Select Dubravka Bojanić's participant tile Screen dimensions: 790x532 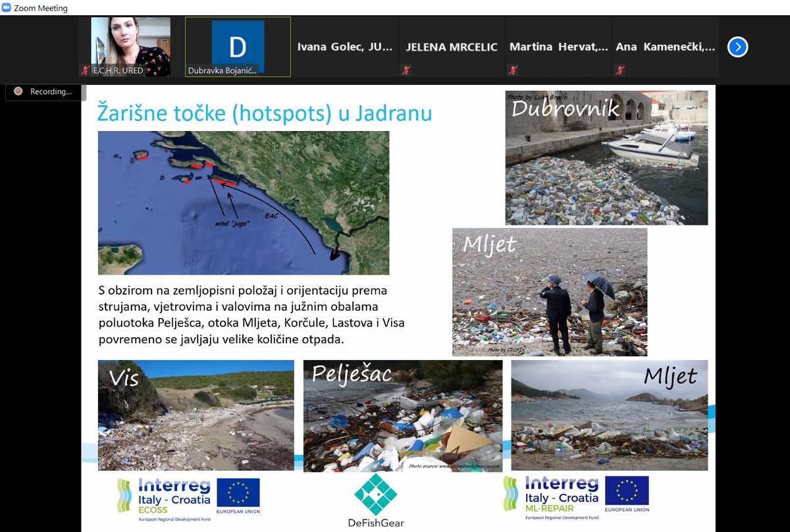pos(237,46)
